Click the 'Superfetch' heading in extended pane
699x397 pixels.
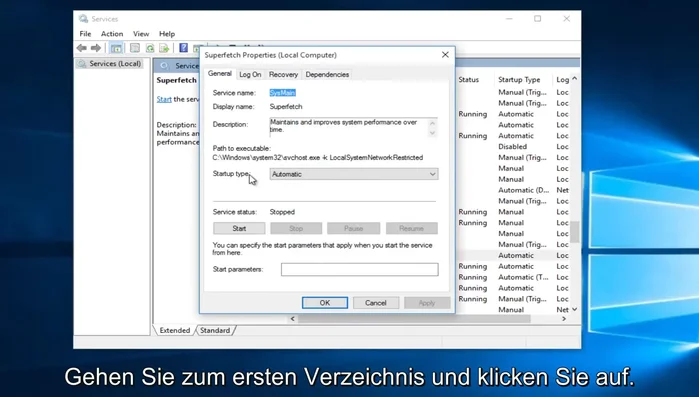[x=177, y=80]
